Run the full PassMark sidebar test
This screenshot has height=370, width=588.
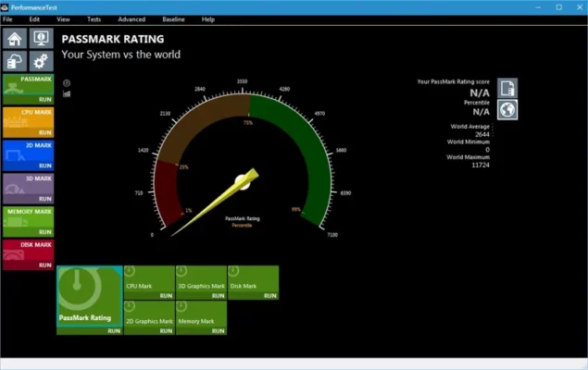[45, 100]
